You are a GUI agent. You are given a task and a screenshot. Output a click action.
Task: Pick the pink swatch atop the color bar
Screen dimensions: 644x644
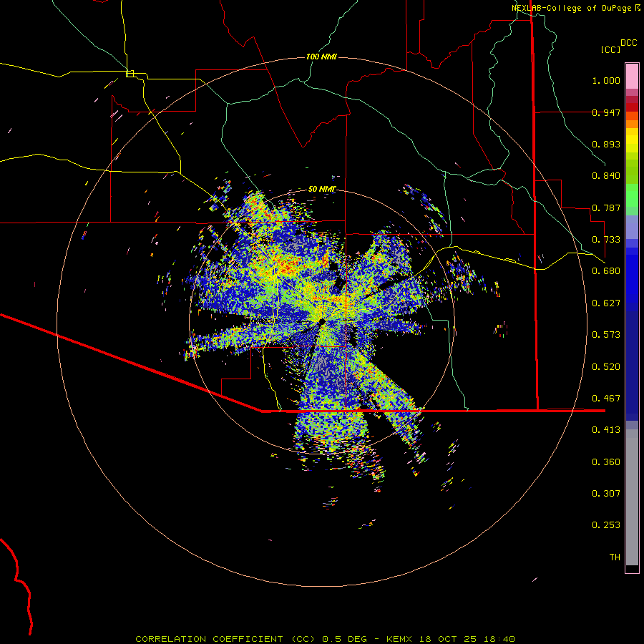[632, 77]
